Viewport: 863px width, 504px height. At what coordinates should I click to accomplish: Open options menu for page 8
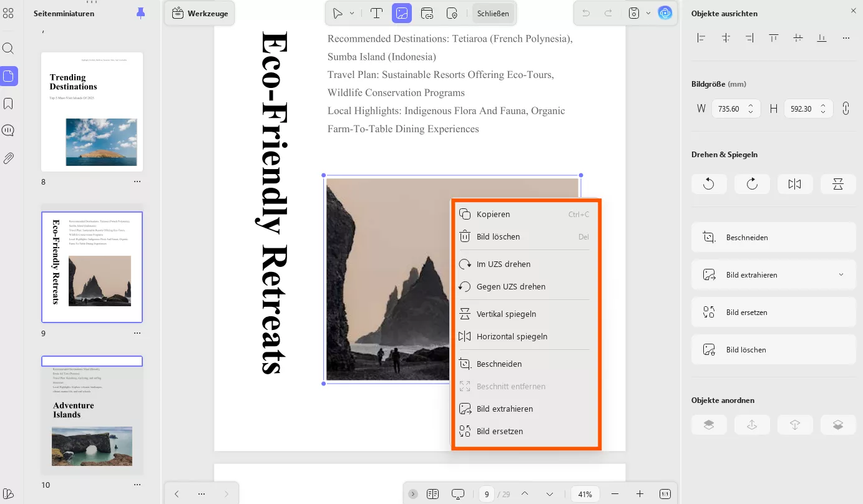coord(137,182)
